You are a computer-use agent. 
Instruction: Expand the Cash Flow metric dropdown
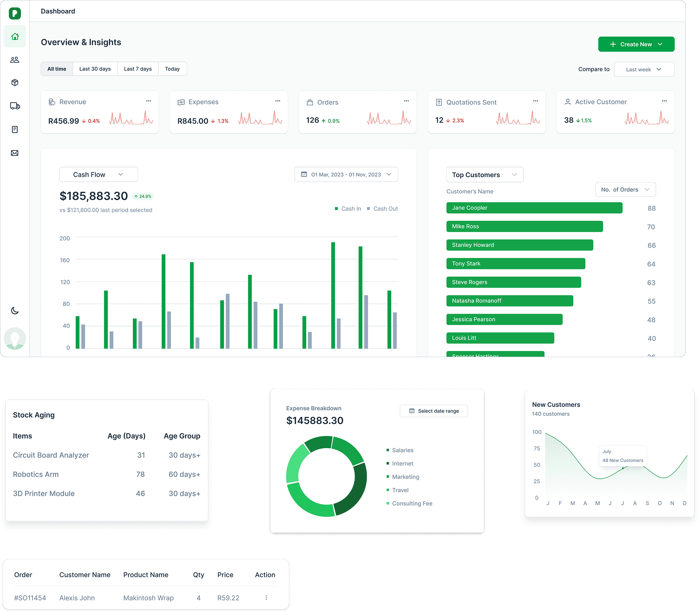98,174
